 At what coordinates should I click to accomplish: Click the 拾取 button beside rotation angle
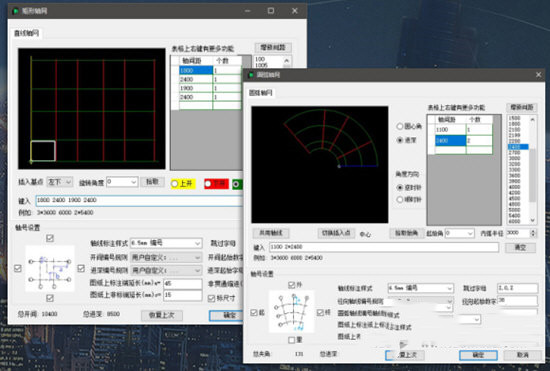click(153, 182)
